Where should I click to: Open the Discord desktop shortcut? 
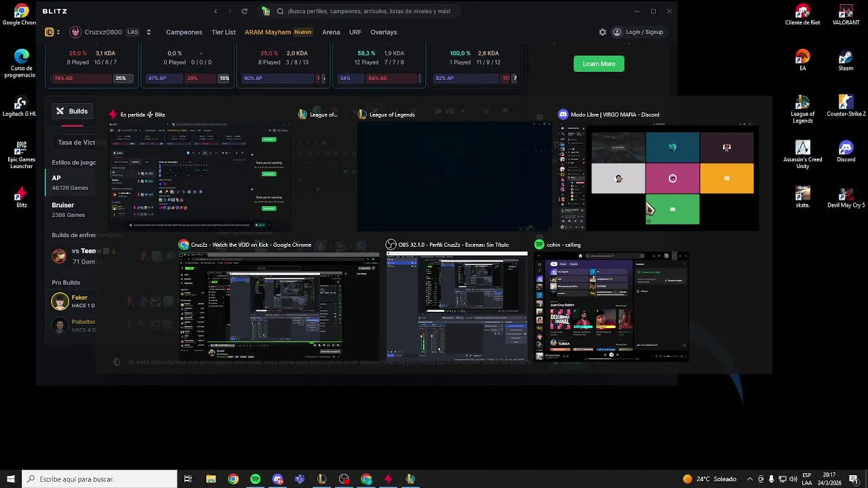[846, 152]
